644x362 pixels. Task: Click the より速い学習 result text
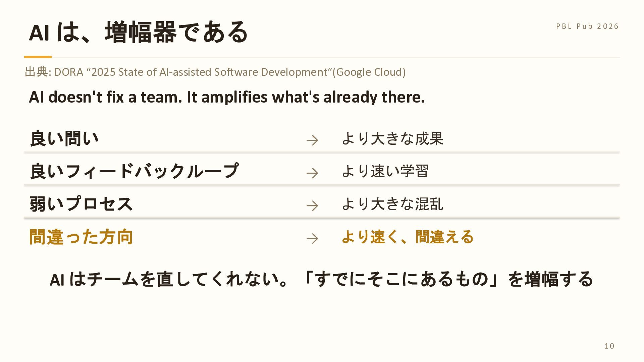pyautogui.click(x=385, y=171)
